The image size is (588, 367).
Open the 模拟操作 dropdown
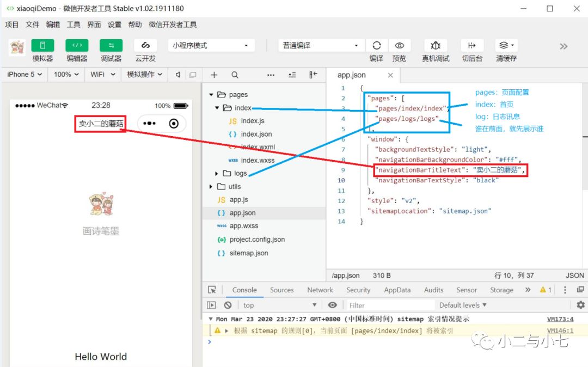[x=144, y=74]
